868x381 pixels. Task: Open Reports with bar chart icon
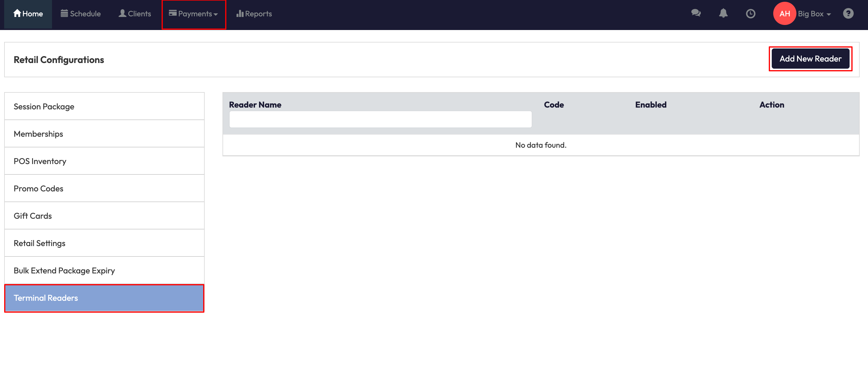pos(254,14)
